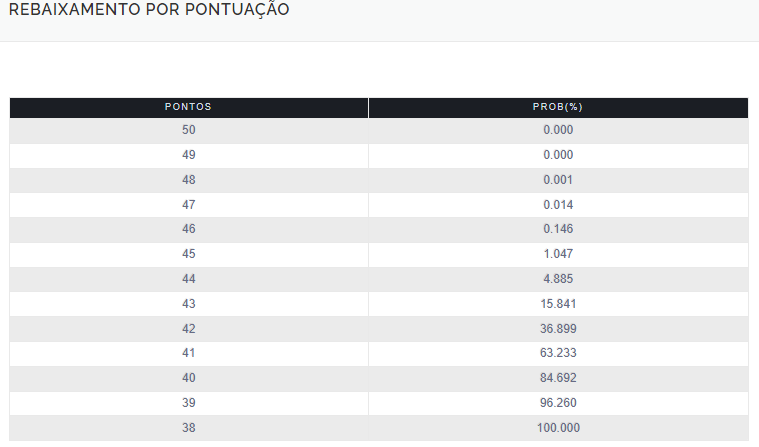
Task: Click probability value 63.233
Action: tap(558, 353)
